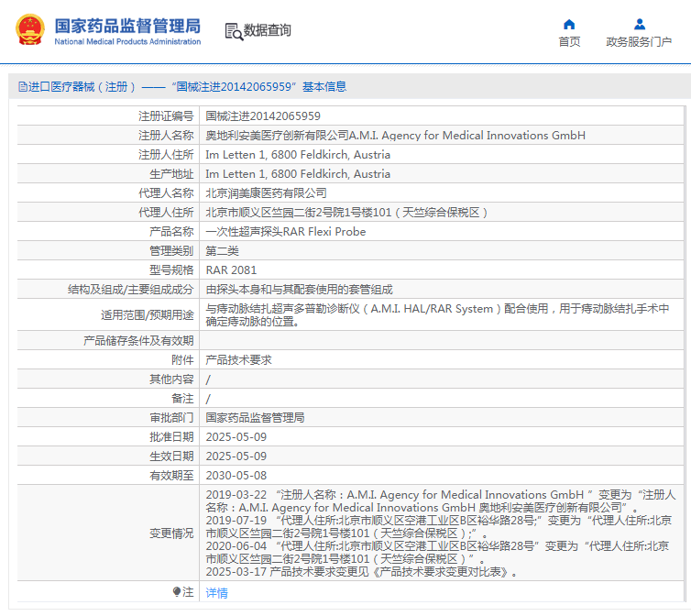The height and width of the screenshot is (616, 691).
Task: Click National Medical Products Administration subtitle
Action: (x=127, y=41)
